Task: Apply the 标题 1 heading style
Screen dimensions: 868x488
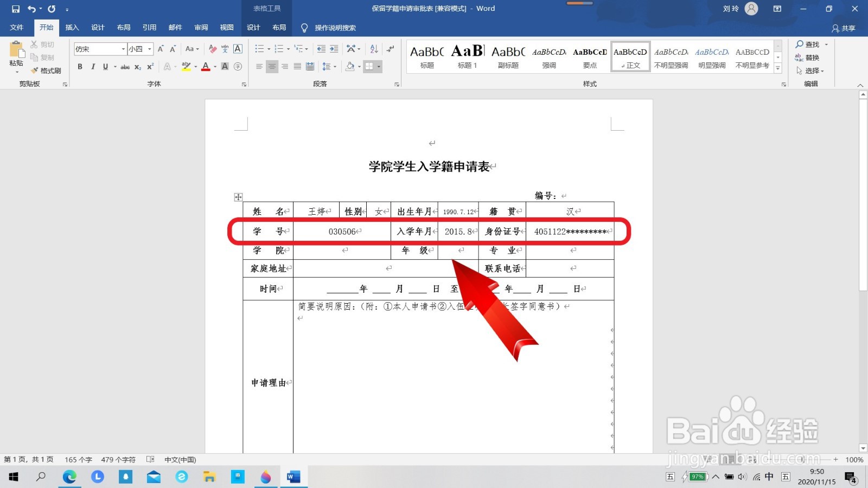Action: [468, 56]
